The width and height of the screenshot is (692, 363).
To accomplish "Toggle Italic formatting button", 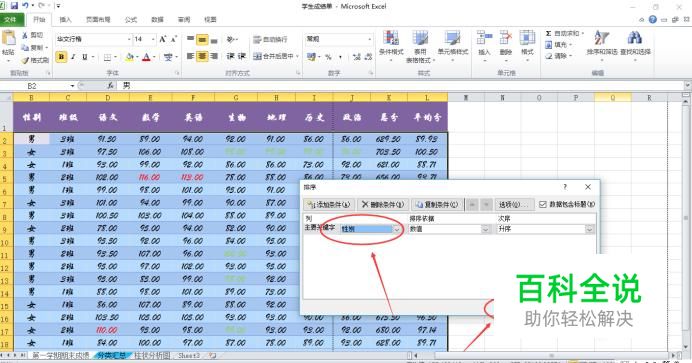I will click(73, 57).
